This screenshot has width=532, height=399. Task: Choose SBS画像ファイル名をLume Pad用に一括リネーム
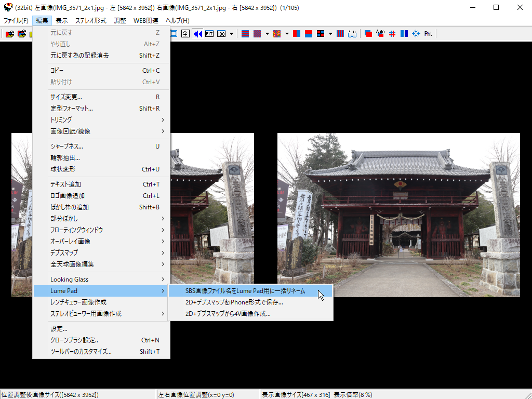point(251,291)
